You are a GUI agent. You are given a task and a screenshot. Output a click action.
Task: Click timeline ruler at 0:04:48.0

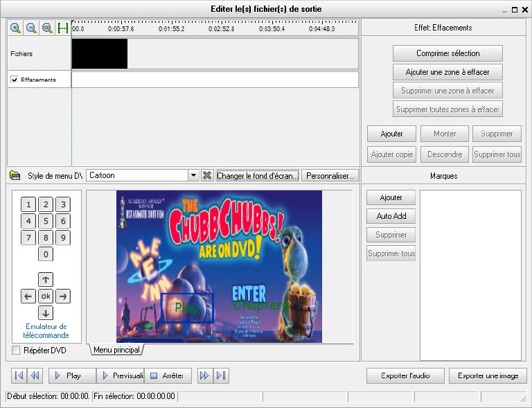[x=321, y=29]
